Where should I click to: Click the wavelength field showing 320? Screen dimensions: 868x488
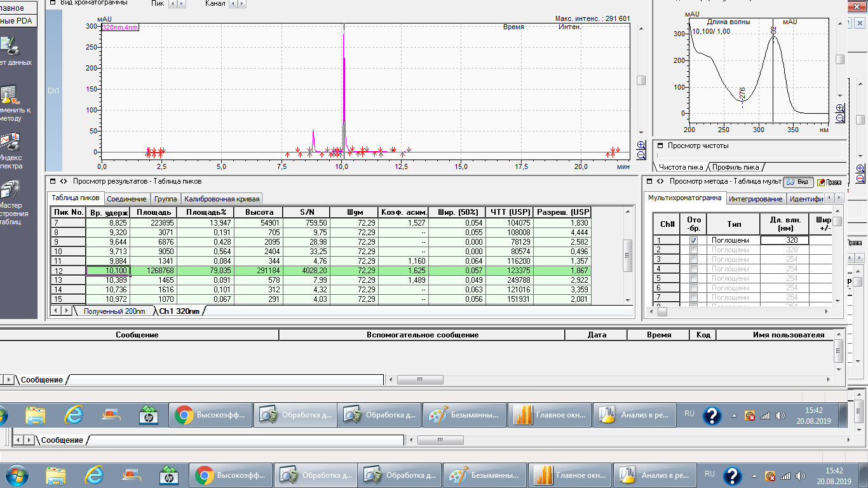click(784, 241)
